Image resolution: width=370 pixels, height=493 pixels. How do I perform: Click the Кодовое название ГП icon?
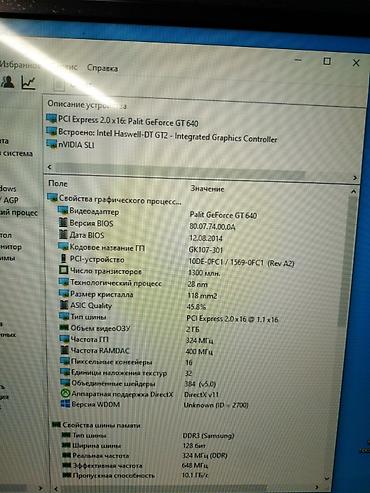(x=63, y=247)
